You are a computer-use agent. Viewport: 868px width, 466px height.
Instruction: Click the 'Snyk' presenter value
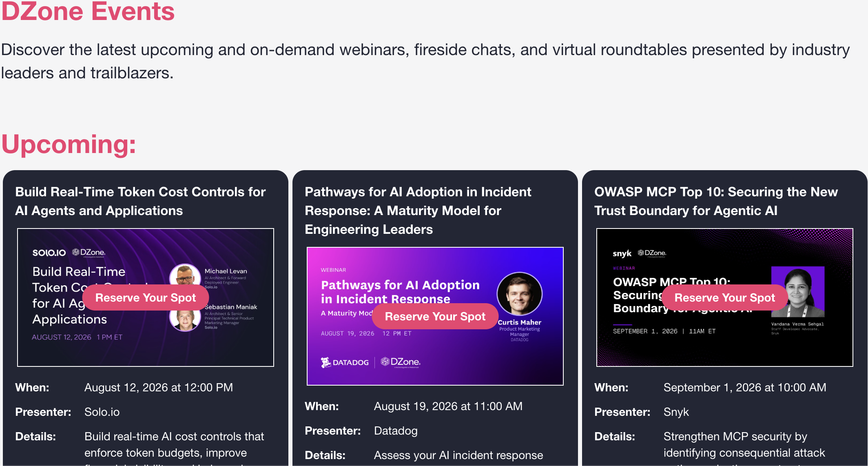pos(676,412)
